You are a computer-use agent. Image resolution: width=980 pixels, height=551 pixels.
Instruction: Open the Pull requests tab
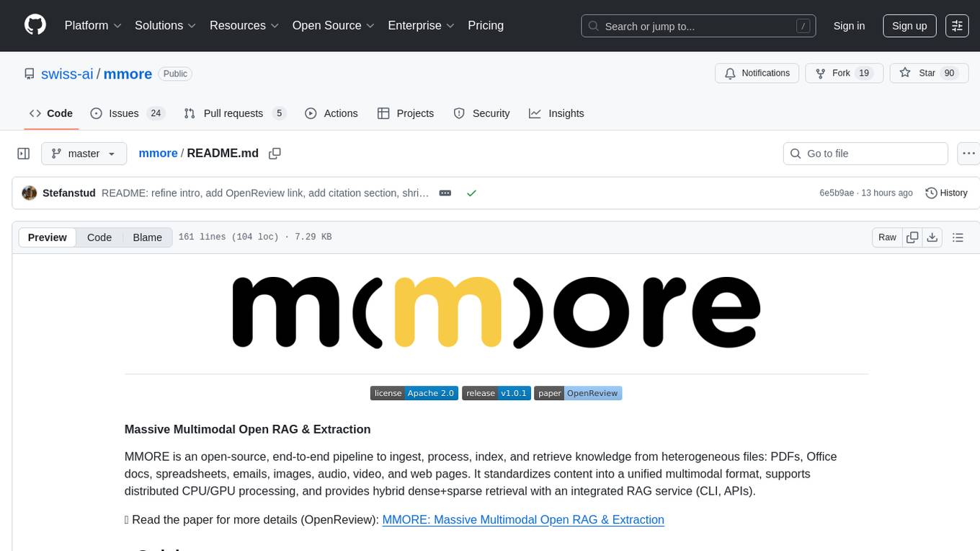click(x=235, y=113)
